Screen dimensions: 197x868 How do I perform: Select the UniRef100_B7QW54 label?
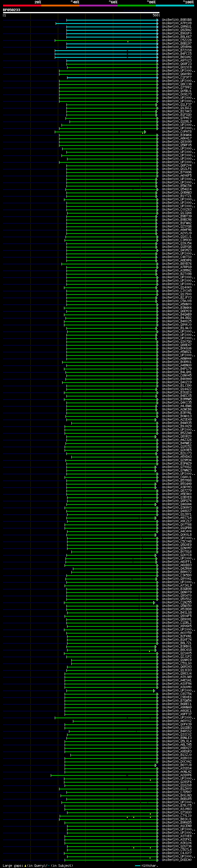point(176,700)
